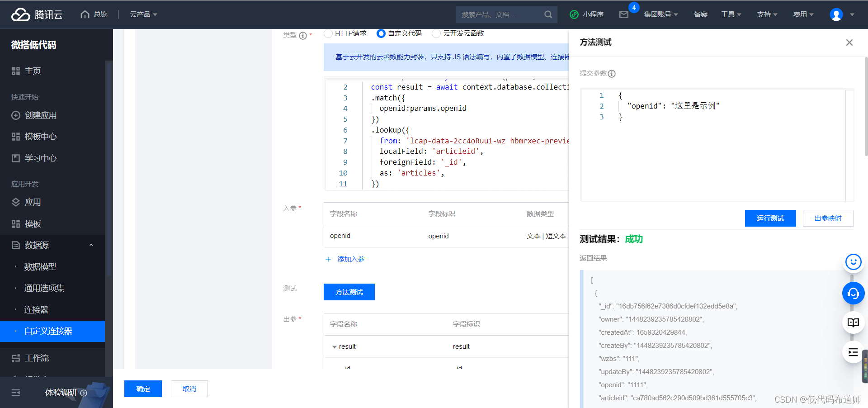Expand the 集团账号 dropdown
Image resolution: width=868 pixels, height=408 pixels.
[x=661, y=14]
